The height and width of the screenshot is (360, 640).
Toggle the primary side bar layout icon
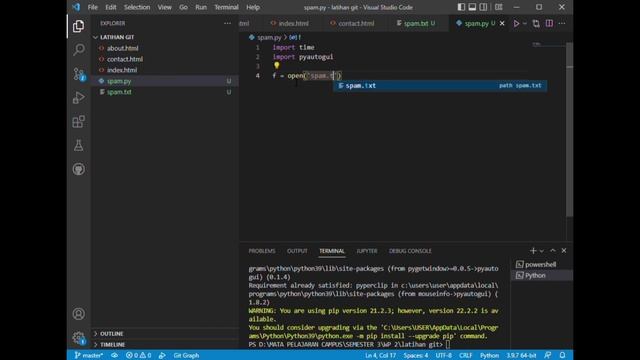(461, 7)
